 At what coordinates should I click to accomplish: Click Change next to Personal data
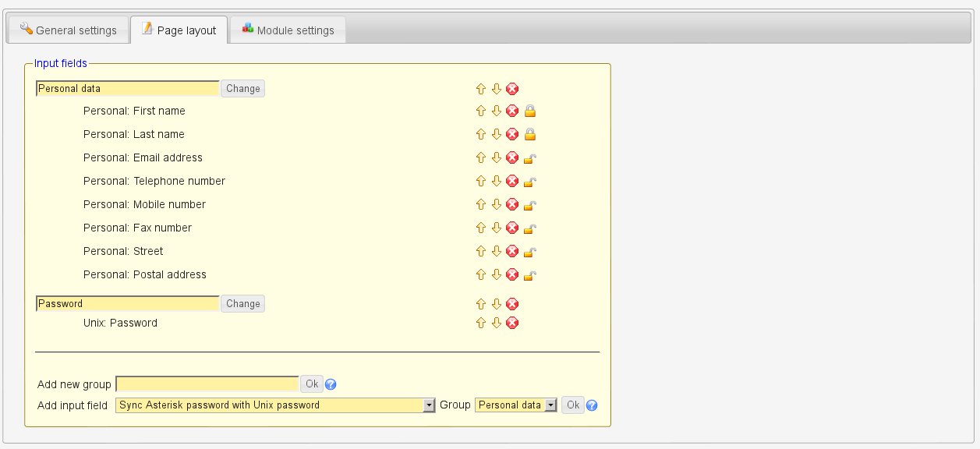[243, 89]
